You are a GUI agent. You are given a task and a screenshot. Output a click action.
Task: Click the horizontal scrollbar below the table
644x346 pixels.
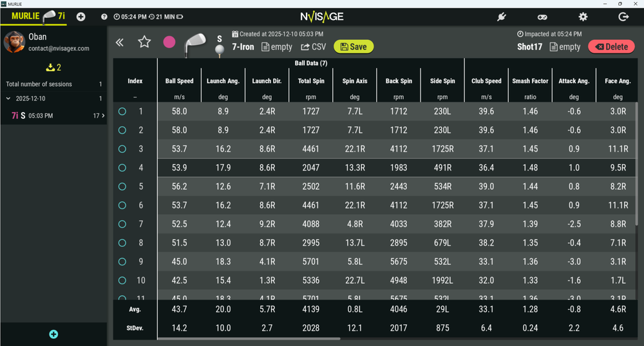249,339
